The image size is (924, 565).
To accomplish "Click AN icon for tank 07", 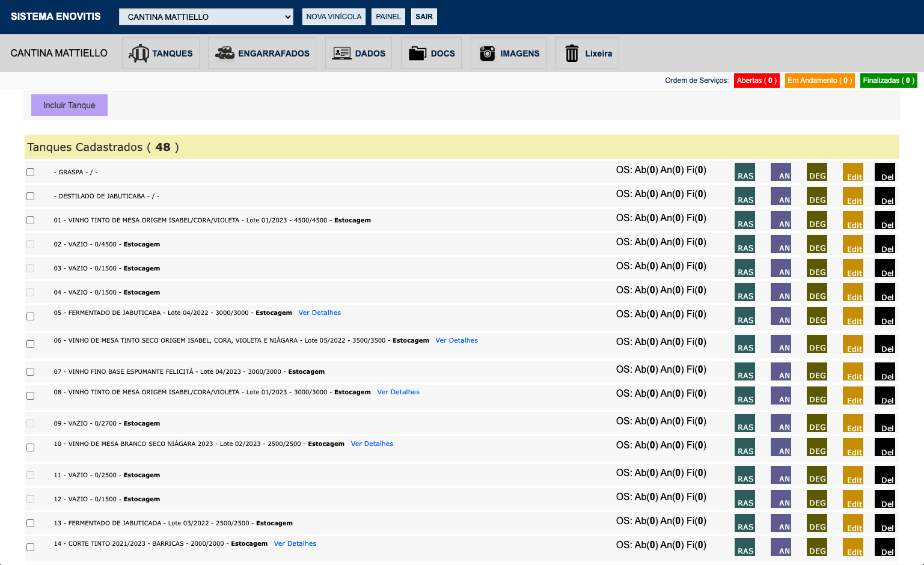I will pyautogui.click(x=781, y=371).
